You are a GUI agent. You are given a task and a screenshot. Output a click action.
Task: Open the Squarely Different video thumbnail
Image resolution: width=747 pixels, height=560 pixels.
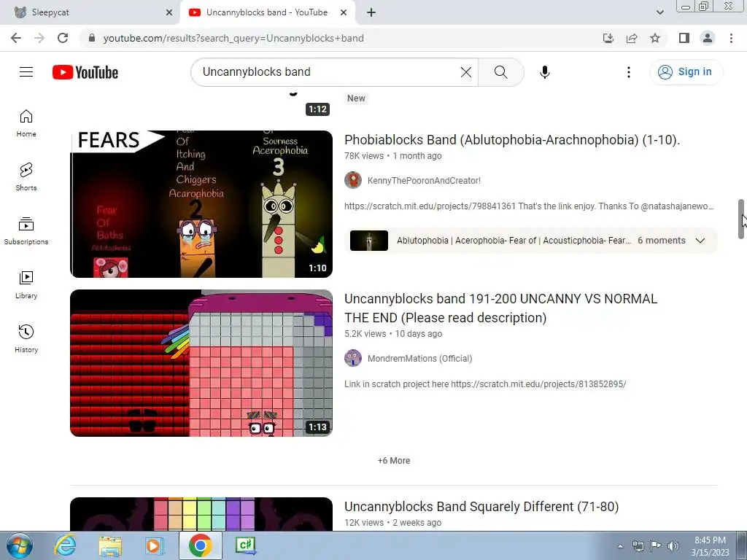[x=201, y=514]
